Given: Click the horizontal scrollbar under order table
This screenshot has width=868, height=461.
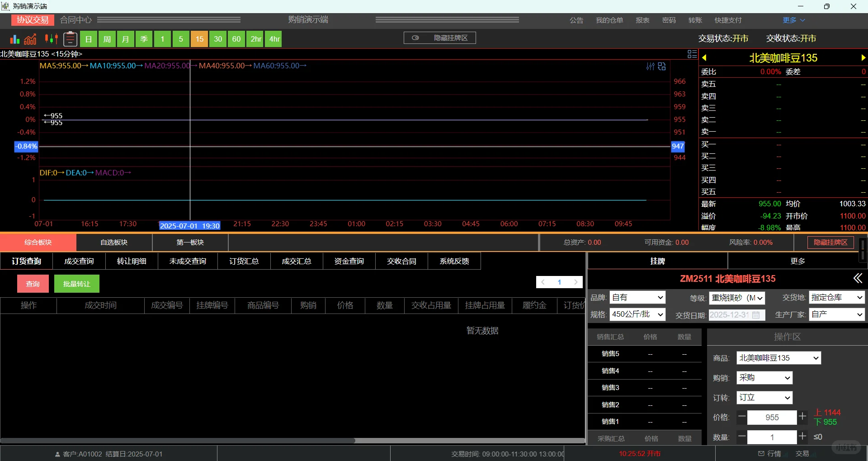Looking at the screenshot, I should pos(178,440).
